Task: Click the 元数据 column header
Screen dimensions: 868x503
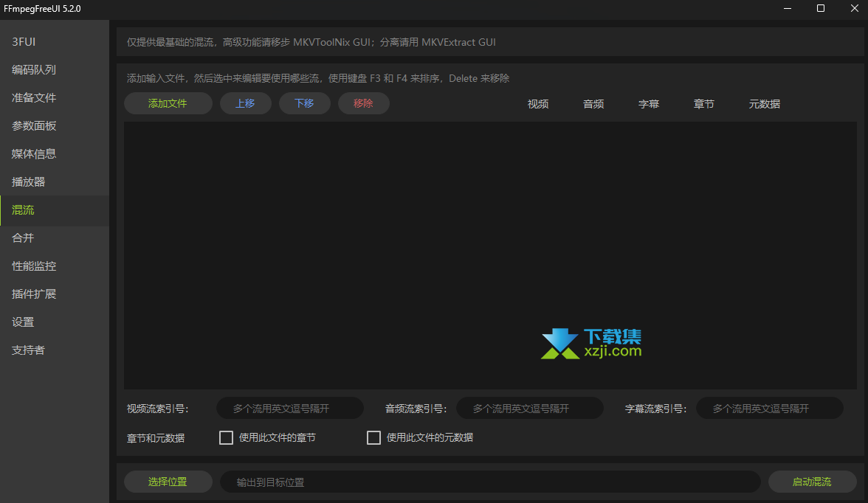Action: [765, 104]
